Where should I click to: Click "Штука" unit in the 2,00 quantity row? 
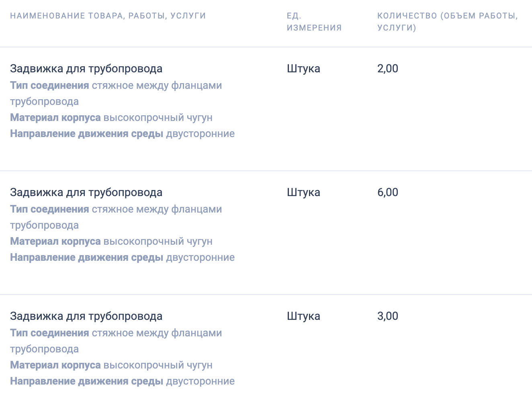click(x=303, y=69)
